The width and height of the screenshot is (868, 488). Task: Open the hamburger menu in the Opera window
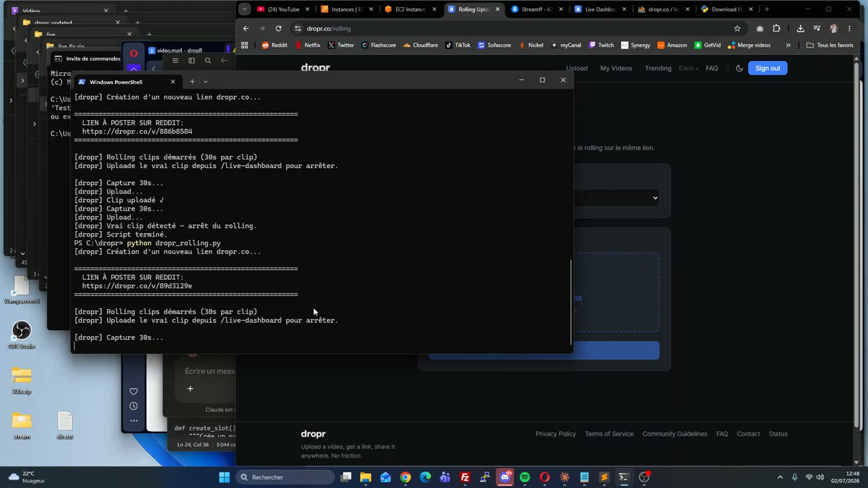coord(175,60)
